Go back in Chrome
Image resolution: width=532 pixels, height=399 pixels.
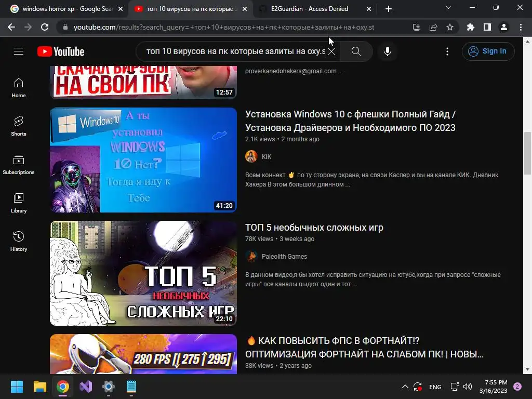pos(11,27)
